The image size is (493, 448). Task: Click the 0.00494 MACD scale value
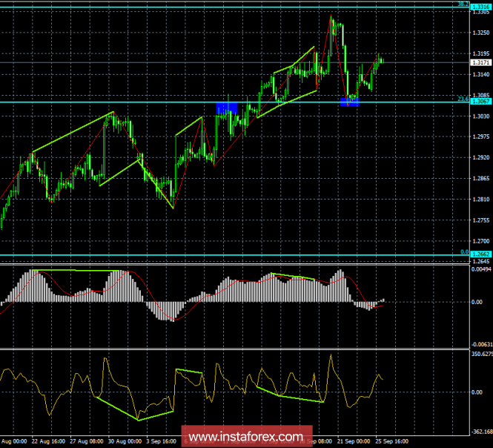point(482,271)
